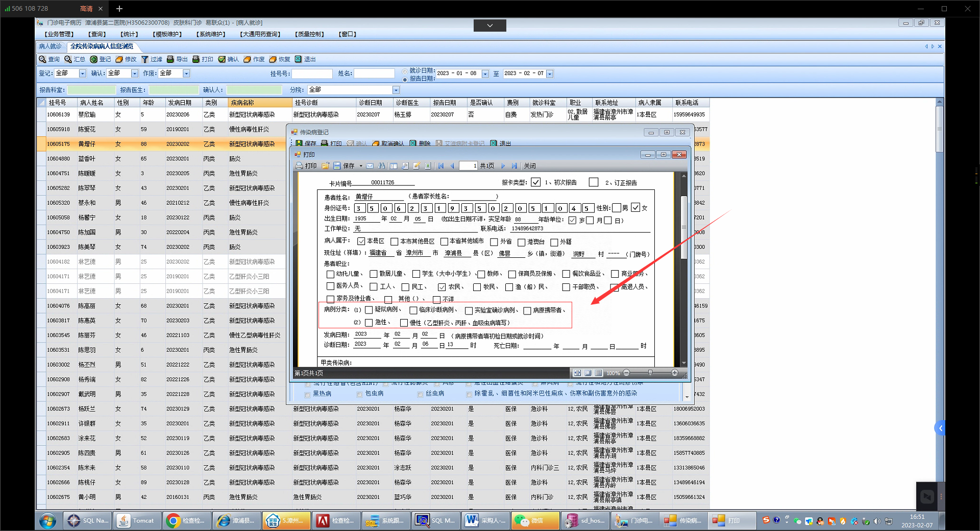Click the 作废 void icon
The height and width of the screenshot is (531, 980).
coord(248,59)
